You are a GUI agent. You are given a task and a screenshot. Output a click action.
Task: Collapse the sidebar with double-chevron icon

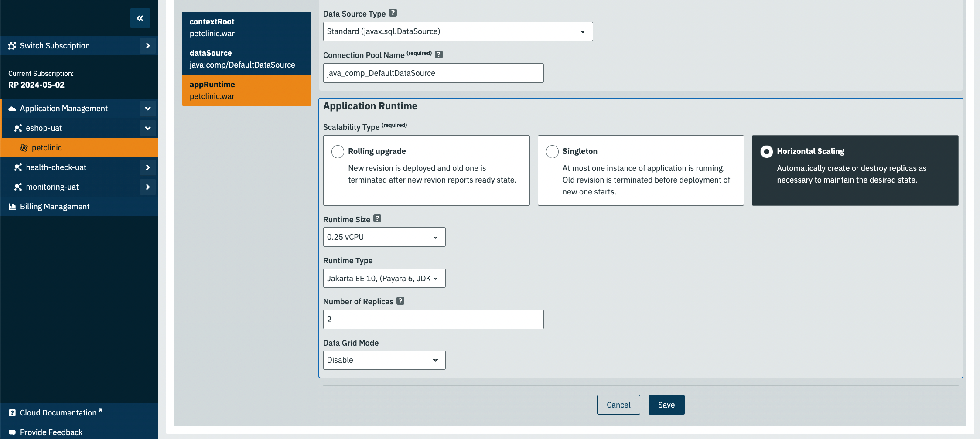(140, 18)
